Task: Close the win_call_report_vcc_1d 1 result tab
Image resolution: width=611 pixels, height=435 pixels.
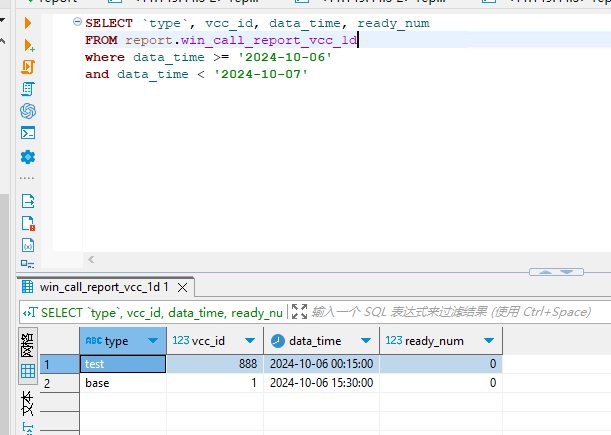Action: click(182, 288)
